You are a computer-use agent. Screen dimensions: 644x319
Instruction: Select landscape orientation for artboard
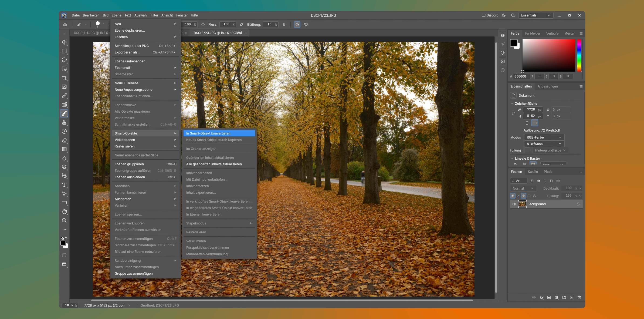tap(535, 123)
